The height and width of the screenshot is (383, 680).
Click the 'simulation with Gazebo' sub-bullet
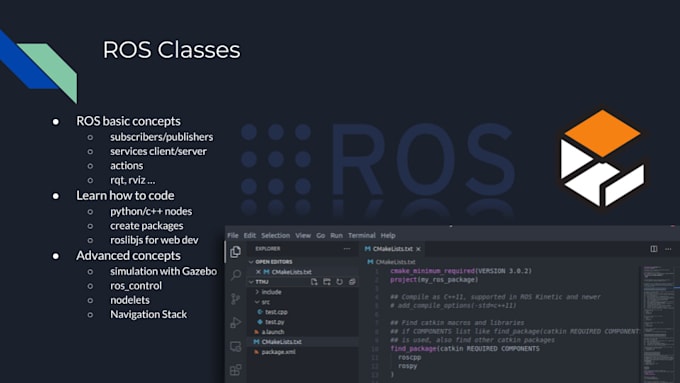point(163,271)
